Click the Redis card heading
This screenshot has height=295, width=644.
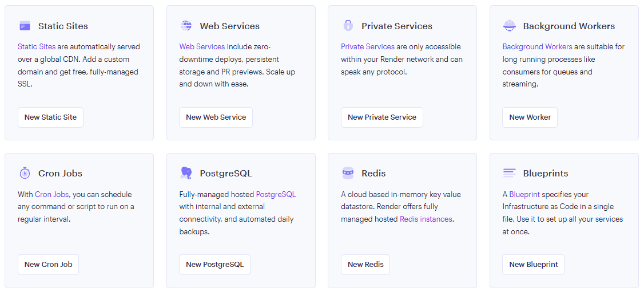[373, 173]
